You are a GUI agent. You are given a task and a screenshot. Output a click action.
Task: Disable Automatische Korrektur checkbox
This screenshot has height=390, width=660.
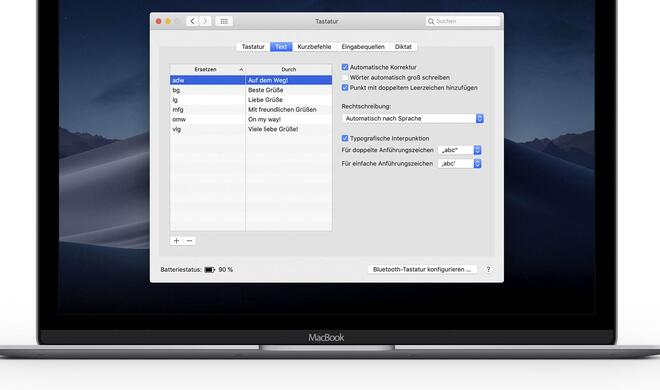345,67
